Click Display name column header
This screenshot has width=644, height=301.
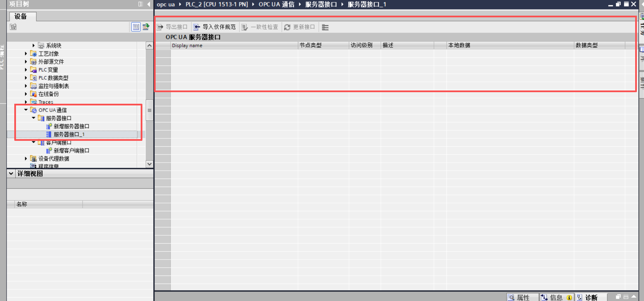234,45
